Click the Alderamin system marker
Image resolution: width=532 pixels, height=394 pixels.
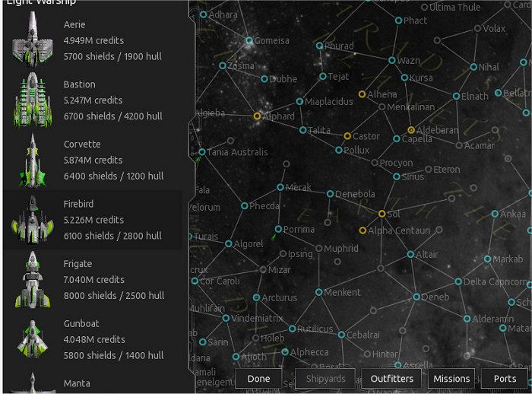coord(467,319)
